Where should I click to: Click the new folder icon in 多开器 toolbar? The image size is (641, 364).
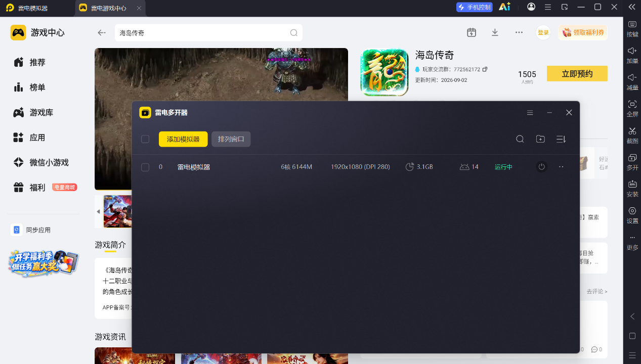tap(540, 139)
